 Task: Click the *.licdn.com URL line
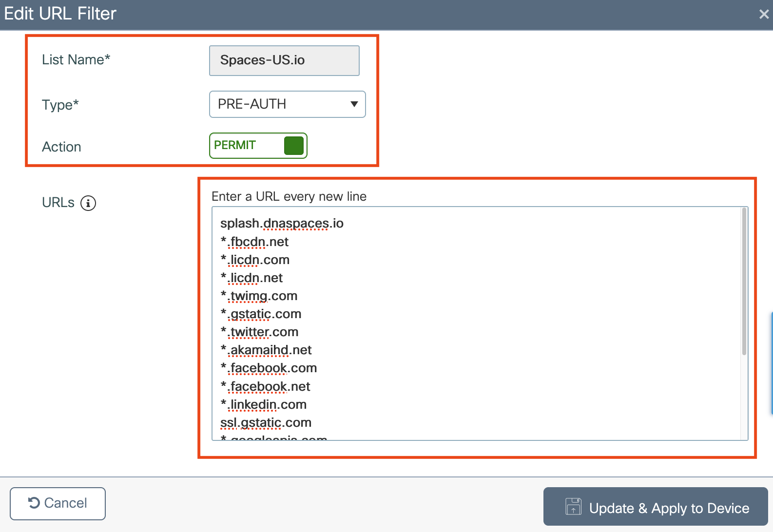click(255, 260)
